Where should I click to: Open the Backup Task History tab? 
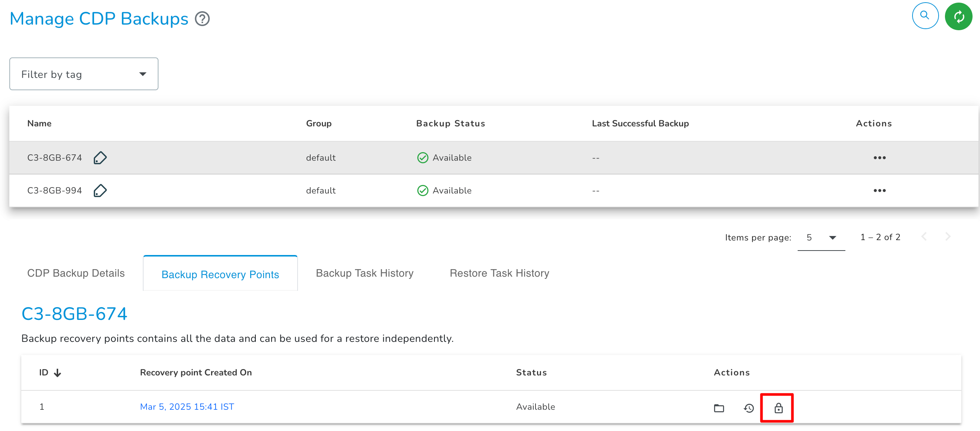[364, 273]
